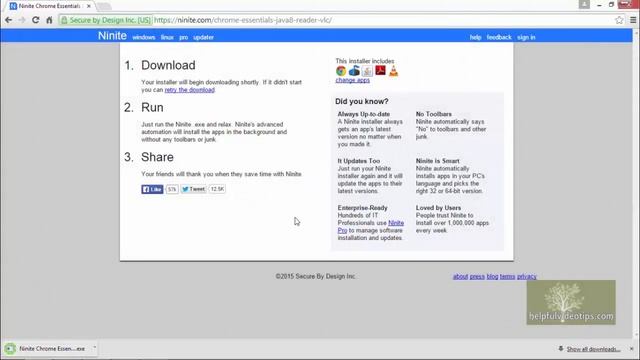Open the feedback link in header
Viewport: 640px width, 360px height.
point(499,37)
